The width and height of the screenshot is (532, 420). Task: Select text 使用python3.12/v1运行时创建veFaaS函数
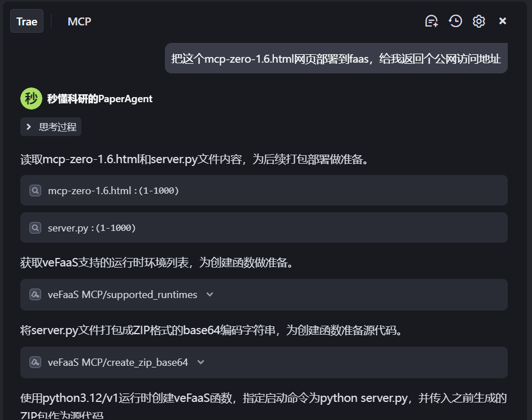point(126,397)
